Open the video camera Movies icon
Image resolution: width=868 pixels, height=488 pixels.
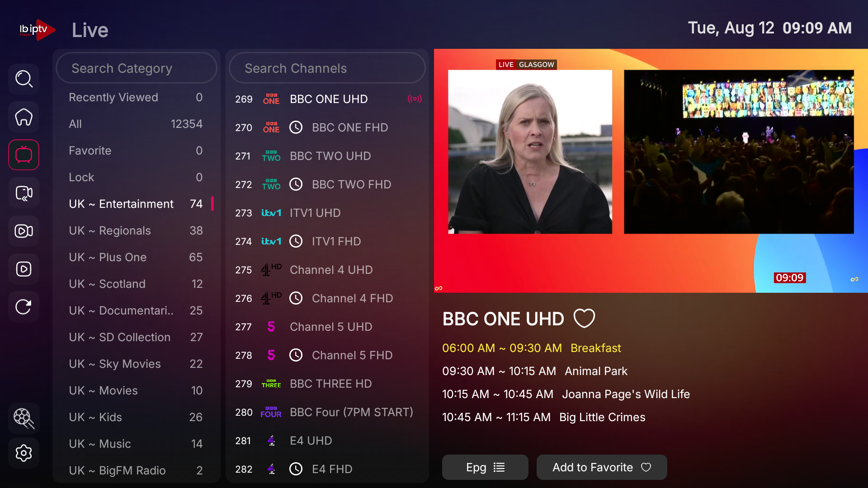(24, 231)
